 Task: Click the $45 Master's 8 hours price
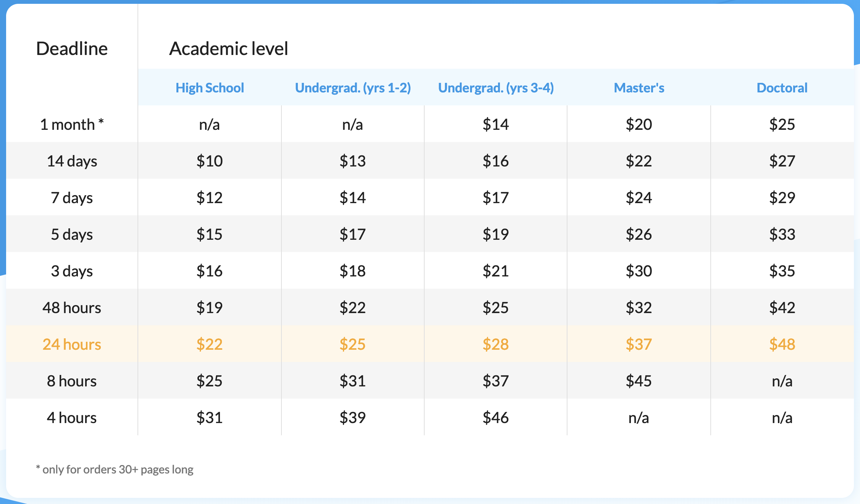pos(639,381)
